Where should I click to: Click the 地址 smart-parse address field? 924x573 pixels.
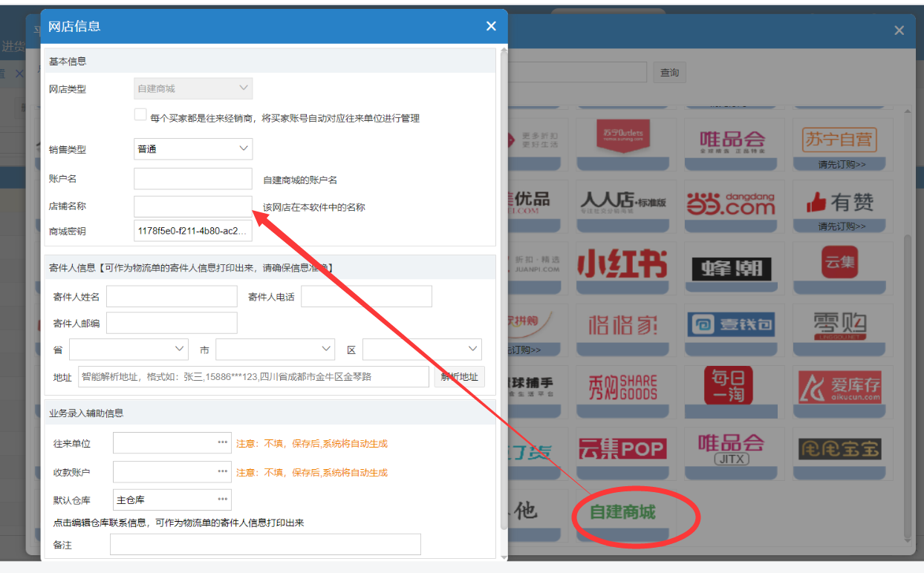253,376
